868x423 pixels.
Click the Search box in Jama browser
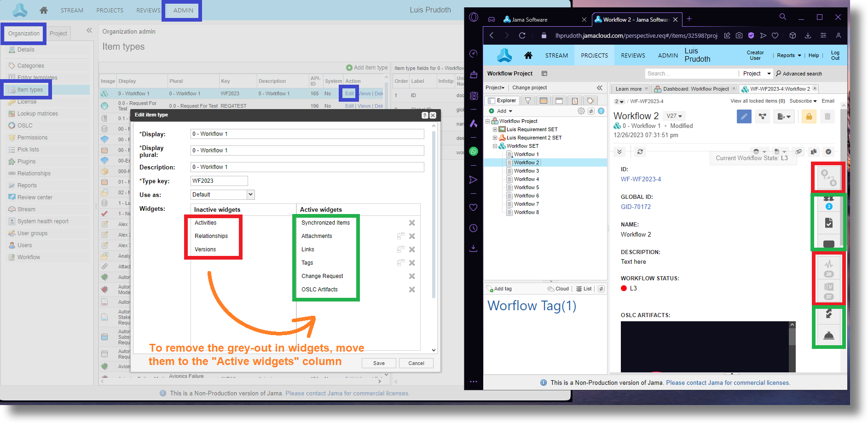coord(691,74)
